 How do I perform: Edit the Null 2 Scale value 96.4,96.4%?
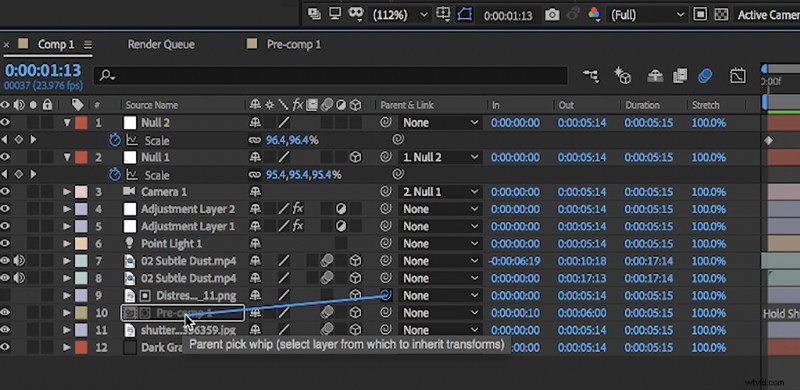click(292, 140)
